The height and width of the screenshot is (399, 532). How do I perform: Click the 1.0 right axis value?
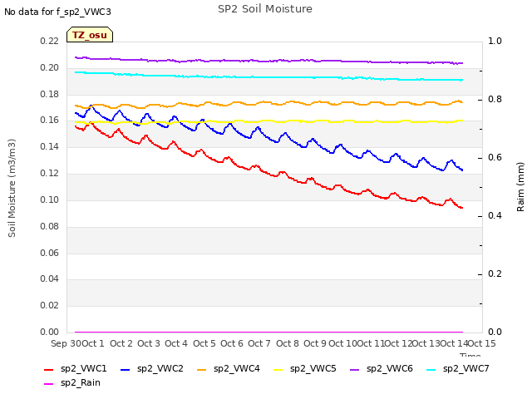[495, 41]
